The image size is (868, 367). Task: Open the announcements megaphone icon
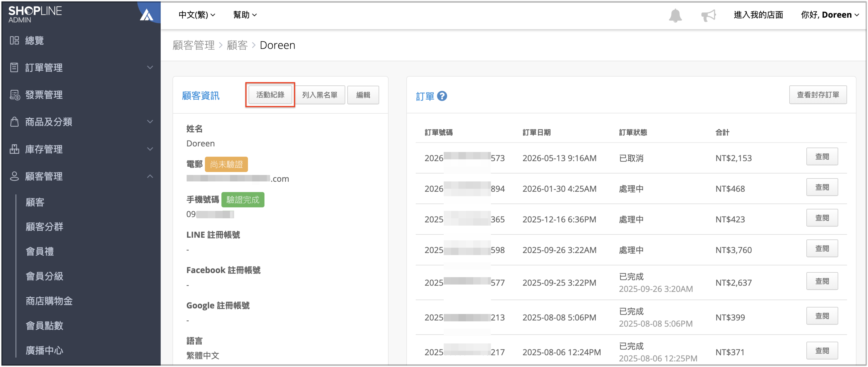[708, 15]
